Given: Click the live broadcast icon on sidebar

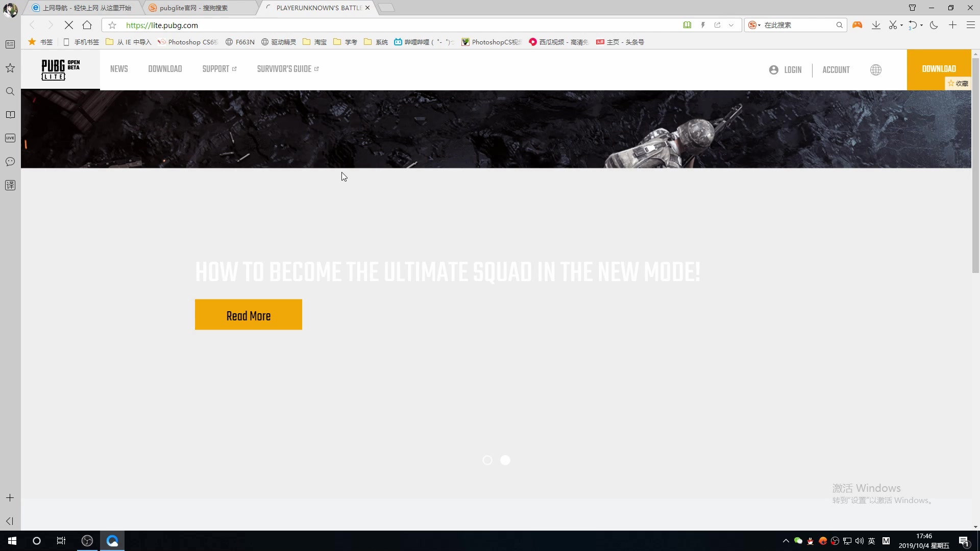Looking at the screenshot, I should [10, 138].
